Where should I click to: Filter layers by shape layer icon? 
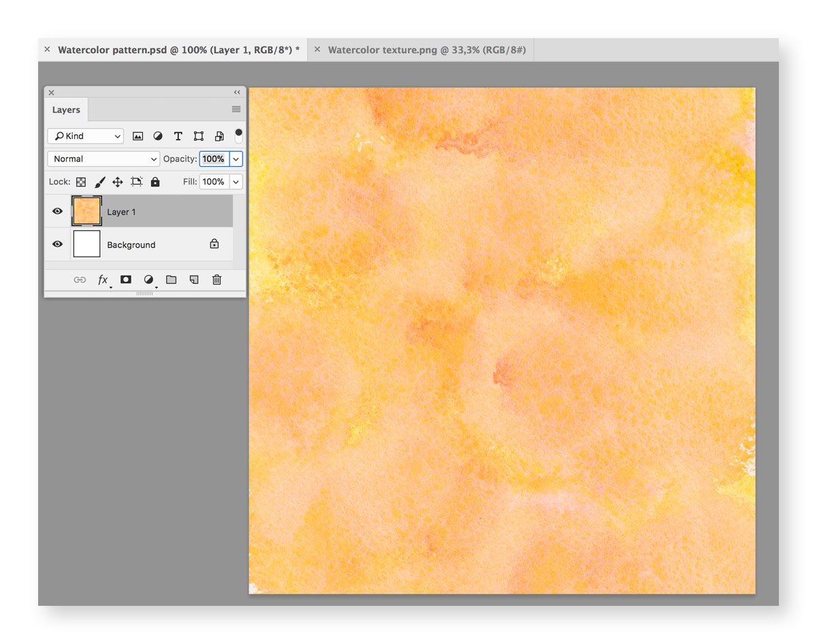click(199, 136)
